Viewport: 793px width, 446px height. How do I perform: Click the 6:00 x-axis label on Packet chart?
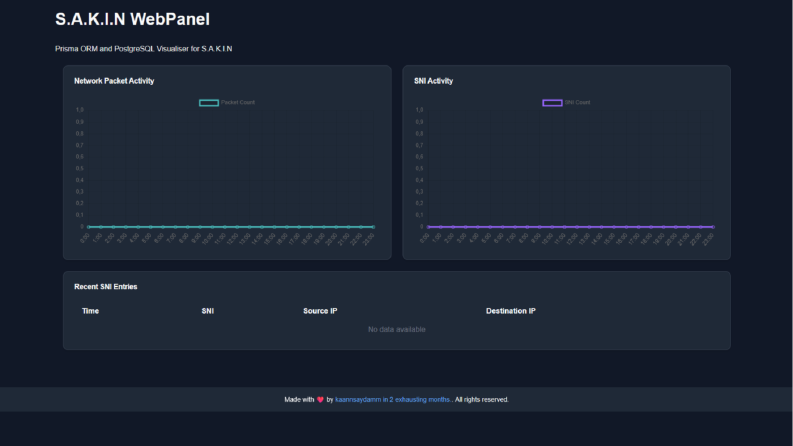click(159, 238)
